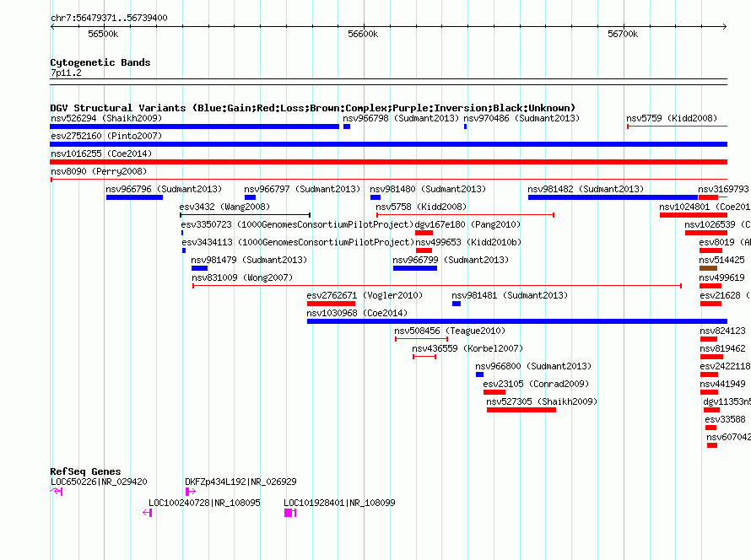
Task: Click the chr7:56479371..56739400 coordinate label
Action: 109,18
